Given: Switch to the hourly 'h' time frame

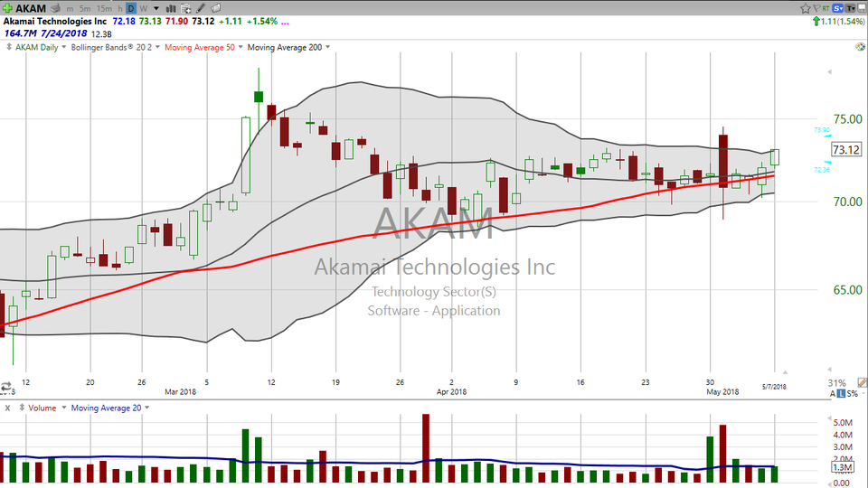Looking at the screenshot, I should 120,9.
